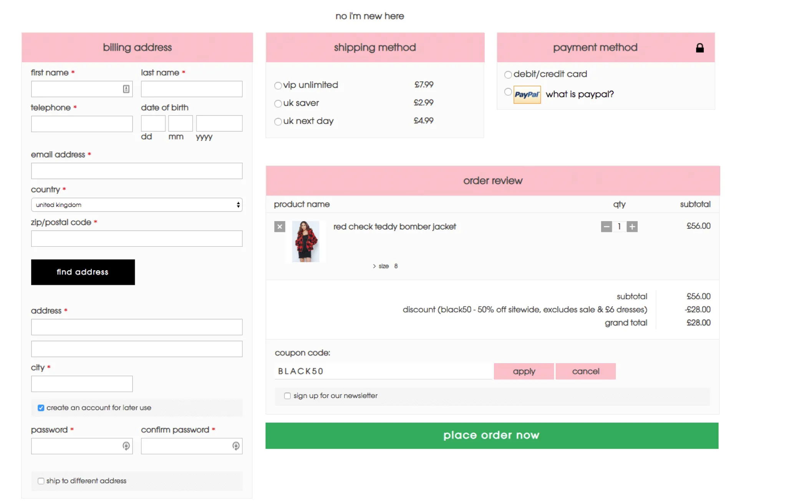Click the billing address header

pos(137,47)
